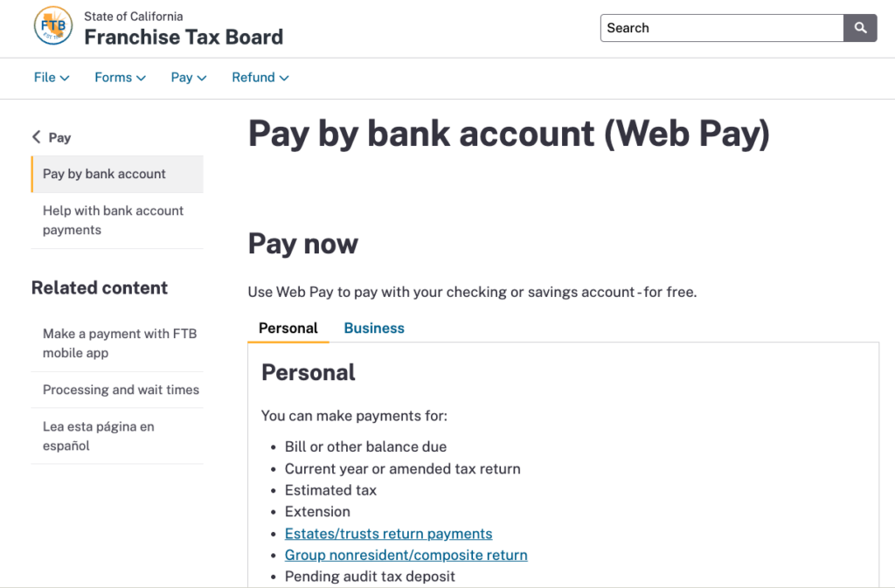The height and width of the screenshot is (588, 895).
Task: Type in the Search field
Action: coord(721,28)
